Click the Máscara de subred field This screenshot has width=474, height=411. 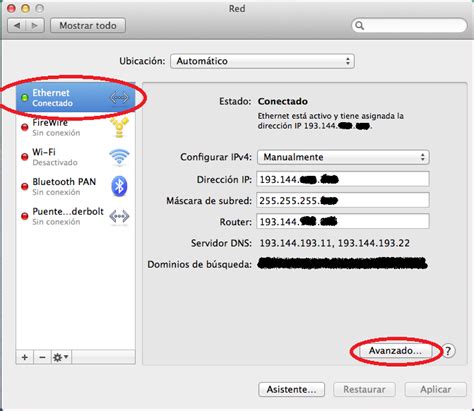[x=343, y=200]
